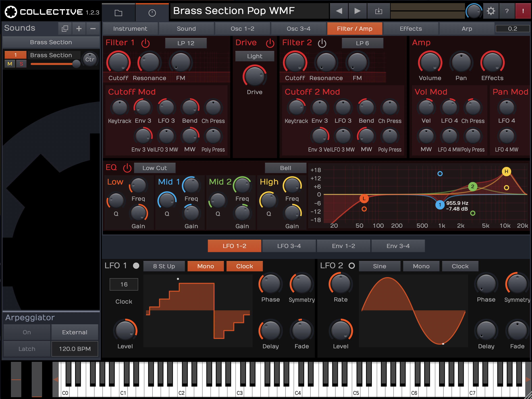Screen dimensions: 532x399
Task: Open the preset browser folder icon
Action: point(118,12)
